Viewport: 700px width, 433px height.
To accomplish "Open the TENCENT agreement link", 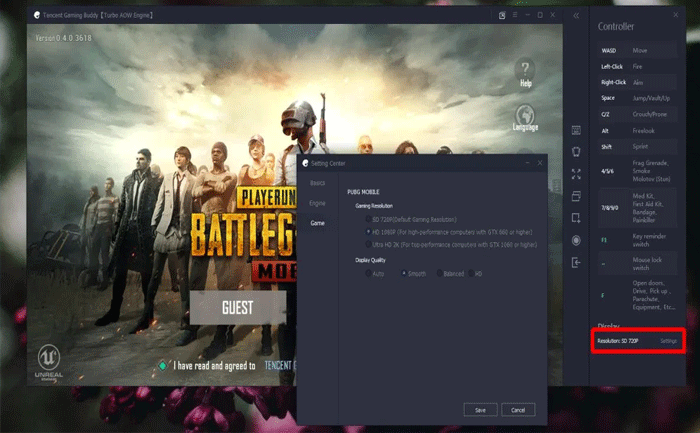I will pos(279,366).
